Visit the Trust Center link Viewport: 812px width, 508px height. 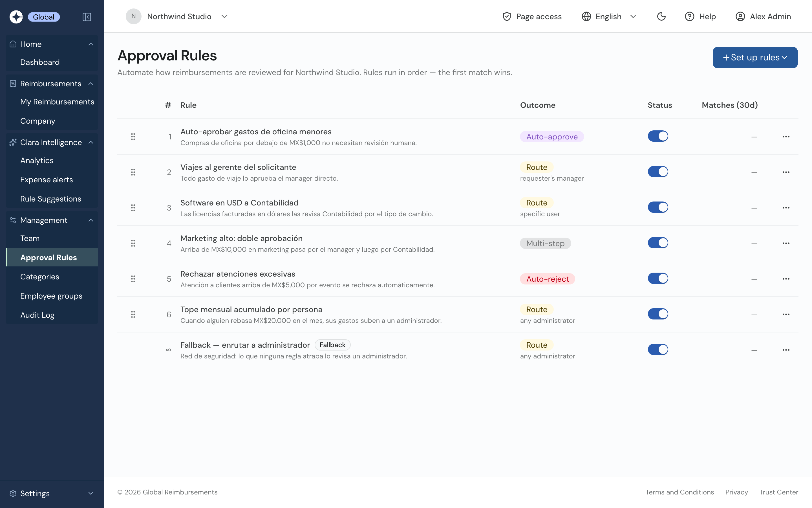(x=779, y=492)
